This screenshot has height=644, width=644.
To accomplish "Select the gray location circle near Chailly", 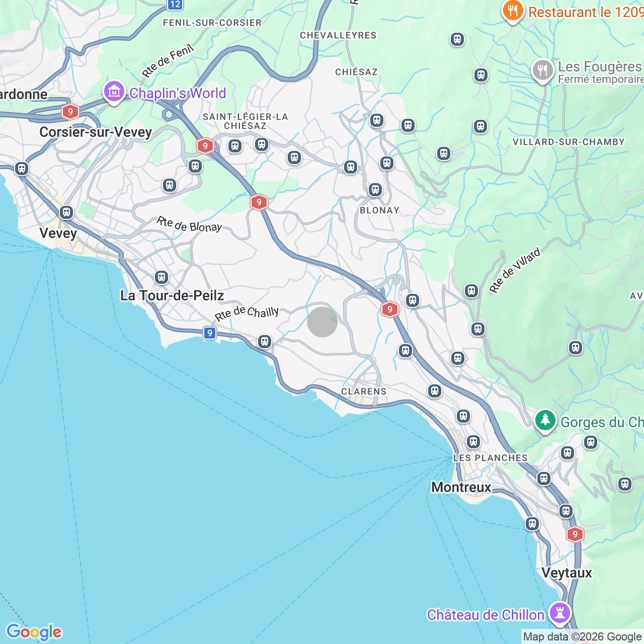I will (322, 322).
